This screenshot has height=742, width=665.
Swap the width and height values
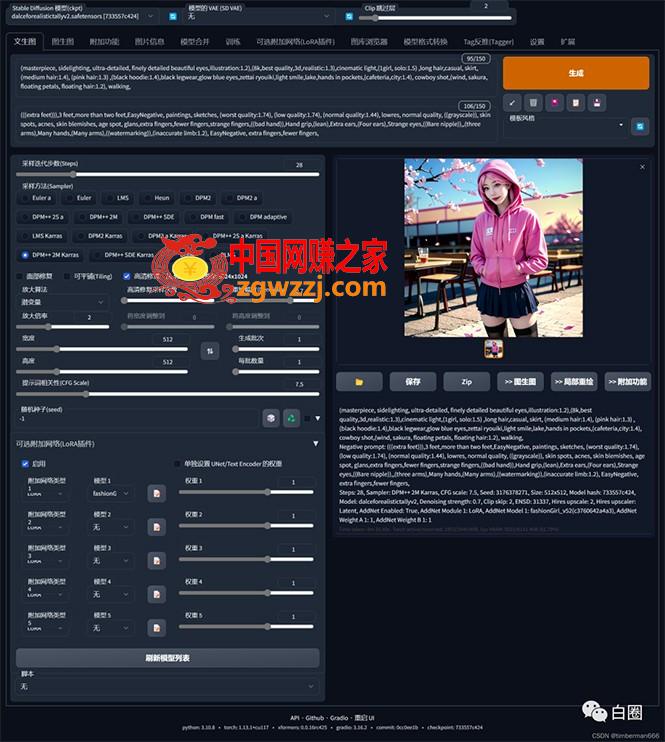click(x=210, y=351)
